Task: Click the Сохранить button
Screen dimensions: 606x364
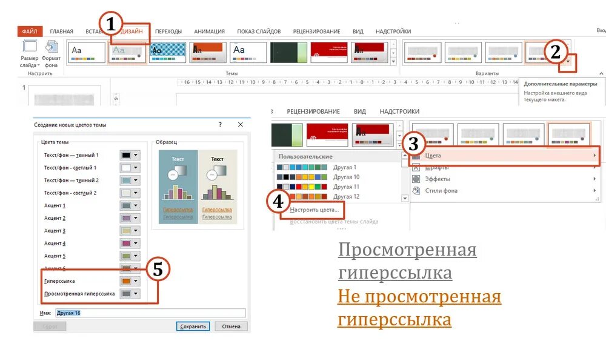Action: (193, 326)
